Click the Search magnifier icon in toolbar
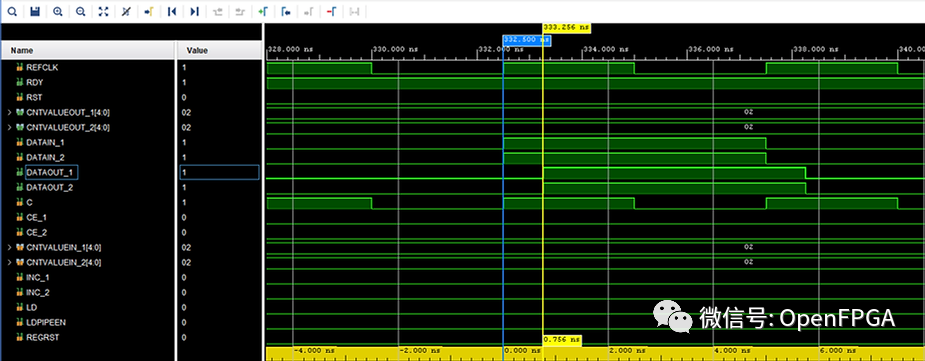The width and height of the screenshot is (925, 361). 12,11
